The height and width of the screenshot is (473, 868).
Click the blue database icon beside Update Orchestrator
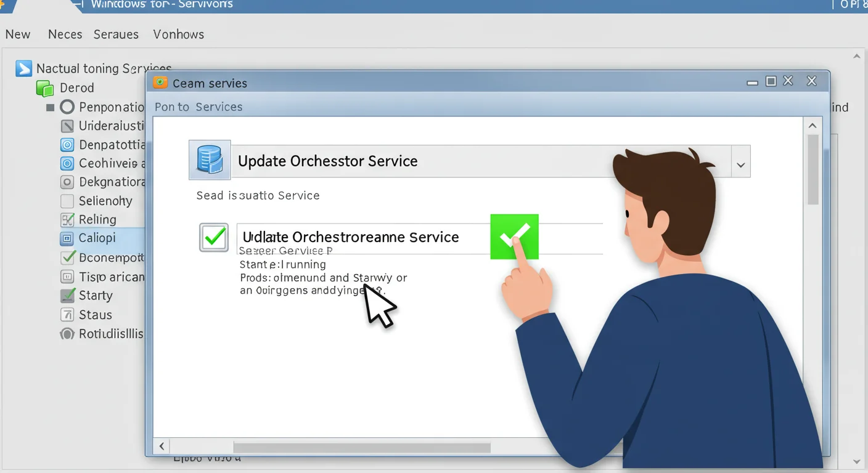click(x=209, y=160)
